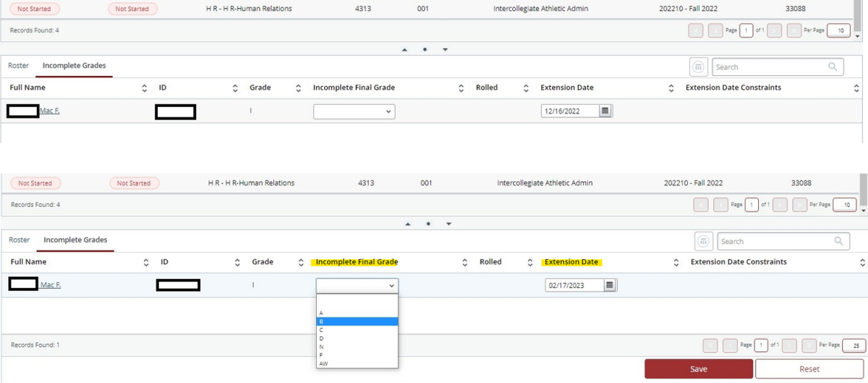Pick AW option in the grade dropdown
Image resolution: width=868 pixels, height=383 pixels.
(x=357, y=363)
